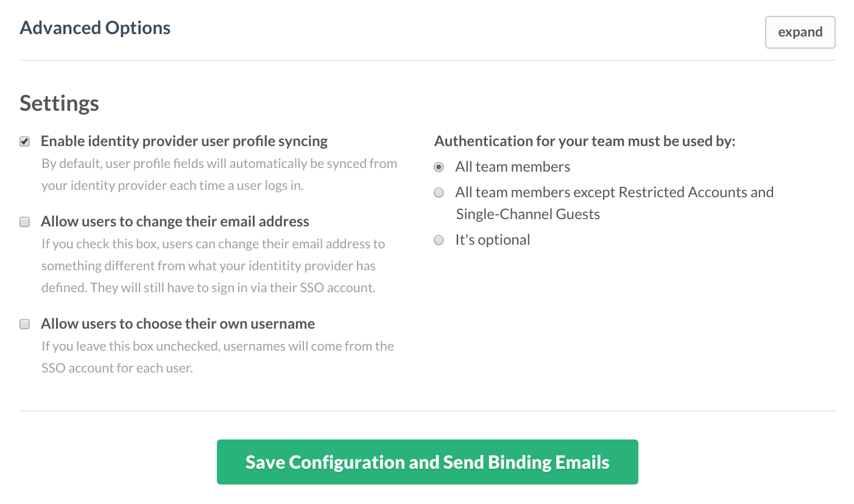Image resolution: width=854 pixels, height=504 pixels.
Task: Click the profile syncing description text
Action: pos(219,173)
